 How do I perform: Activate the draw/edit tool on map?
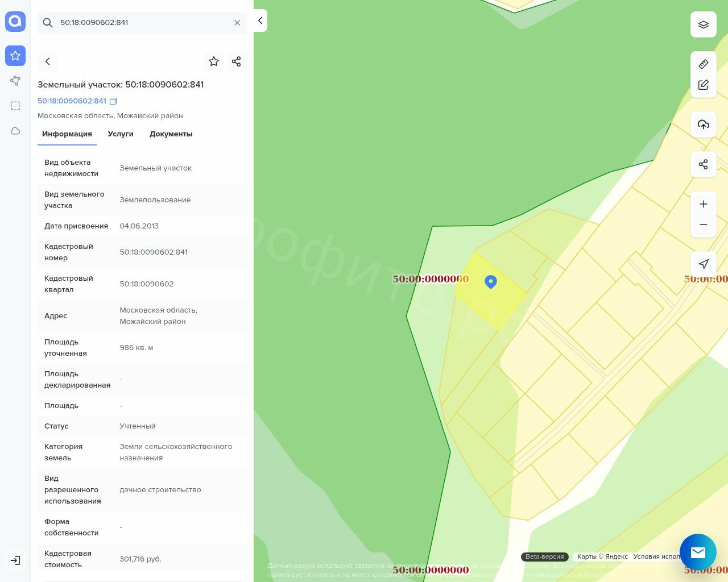click(703, 85)
